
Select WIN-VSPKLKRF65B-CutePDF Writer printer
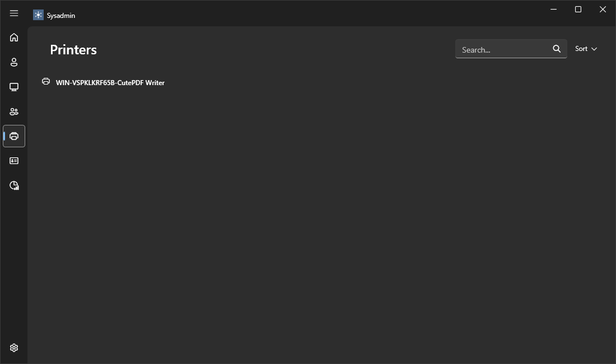coord(110,82)
